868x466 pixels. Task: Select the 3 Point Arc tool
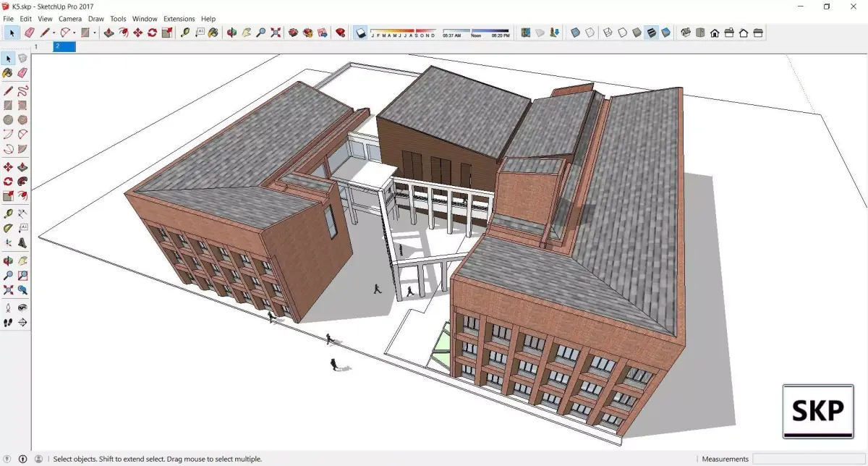point(8,149)
